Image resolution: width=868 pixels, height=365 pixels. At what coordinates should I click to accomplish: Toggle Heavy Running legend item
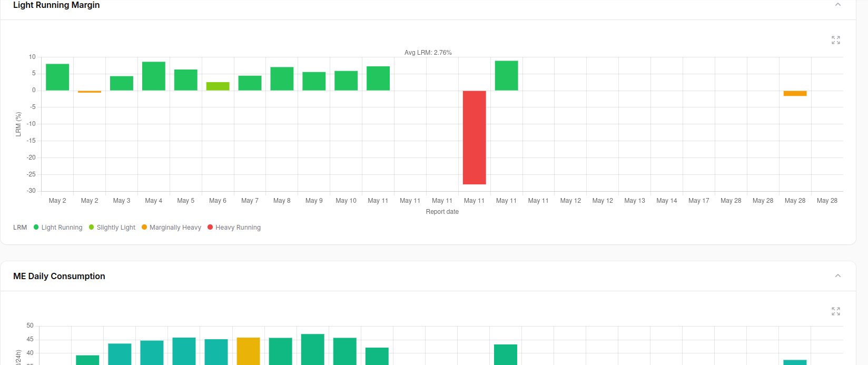click(x=234, y=228)
